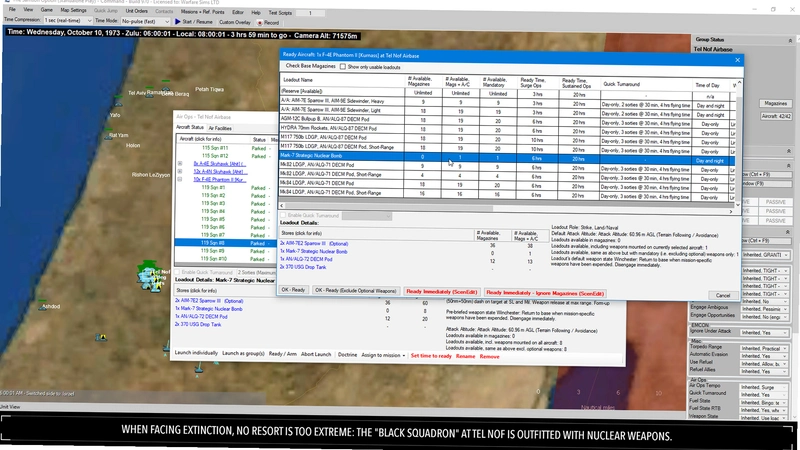Click the Cancel button in dialog
800x450 pixels.
click(x=722, y=295)
